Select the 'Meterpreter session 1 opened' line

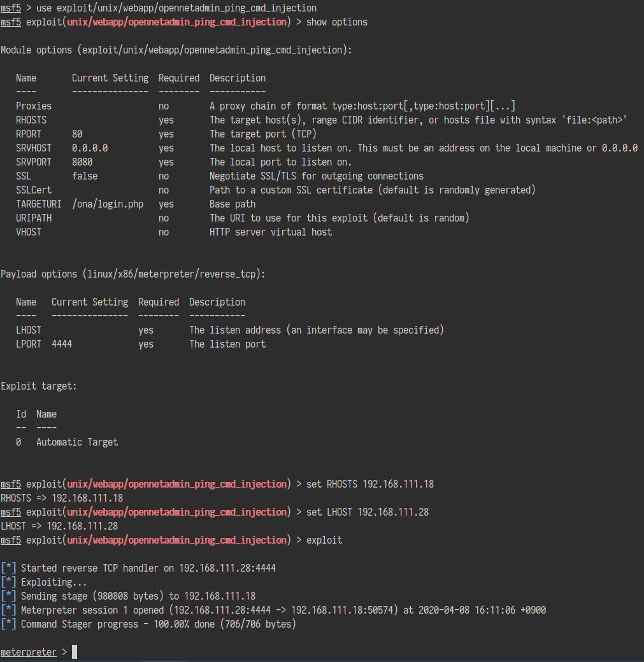[273, 610]
